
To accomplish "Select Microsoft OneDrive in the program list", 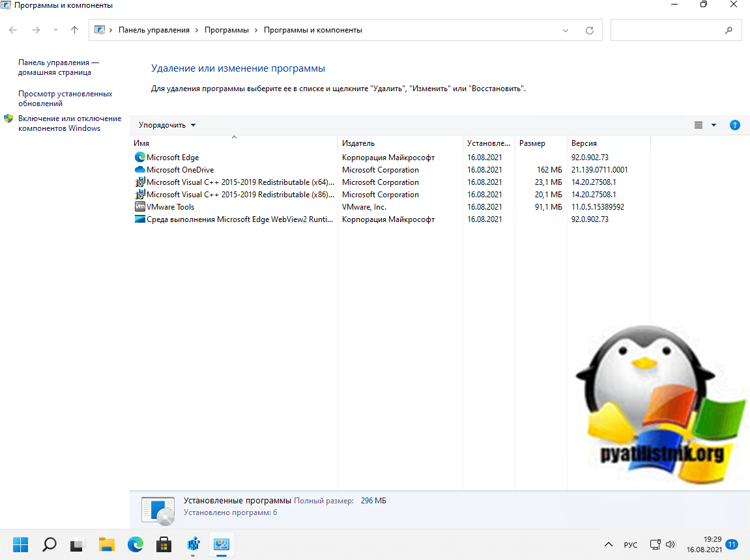I will click(180, 170).
